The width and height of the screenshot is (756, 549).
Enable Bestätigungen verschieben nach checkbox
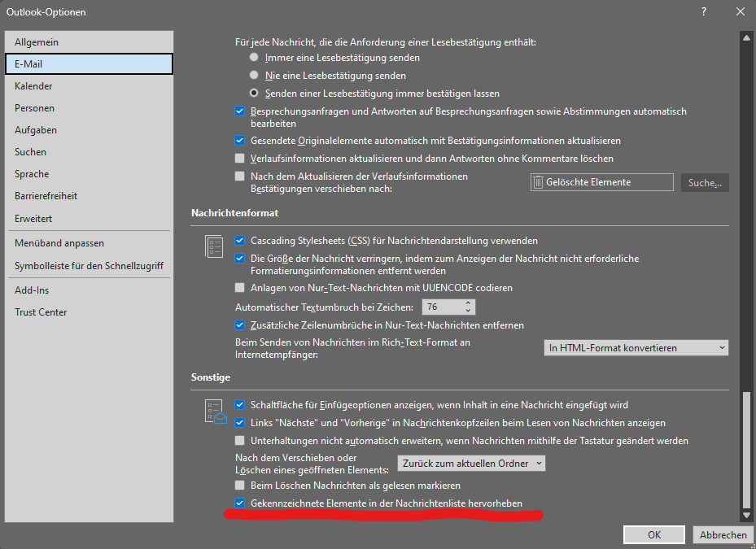pos(239,176)
